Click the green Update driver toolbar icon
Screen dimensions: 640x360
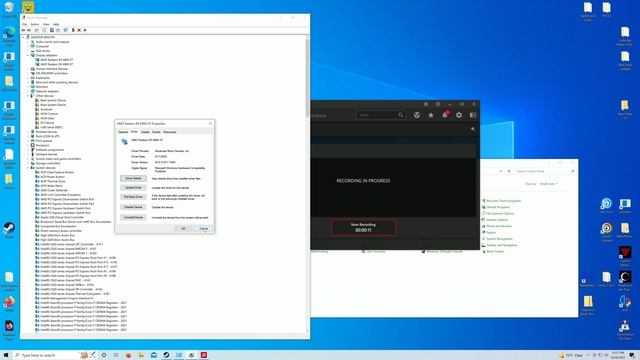[73, 30]
